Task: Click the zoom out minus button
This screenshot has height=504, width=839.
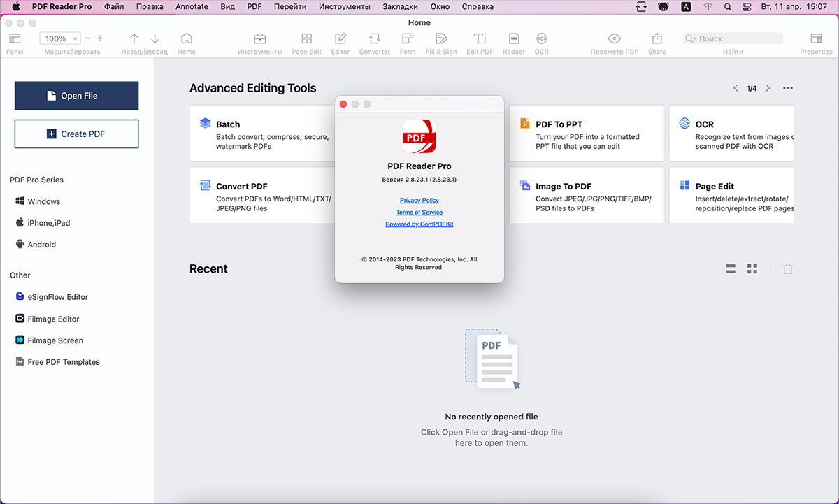Action: point(89,38)
